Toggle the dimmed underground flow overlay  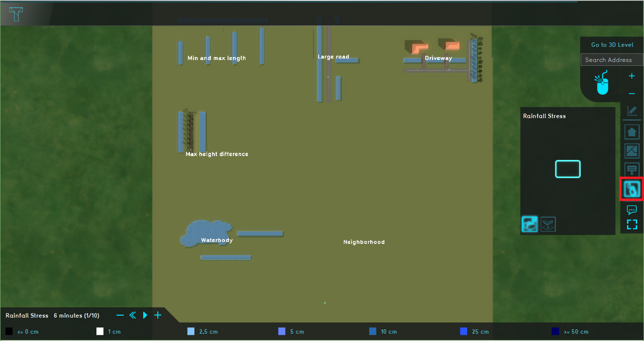coord(548,224)
